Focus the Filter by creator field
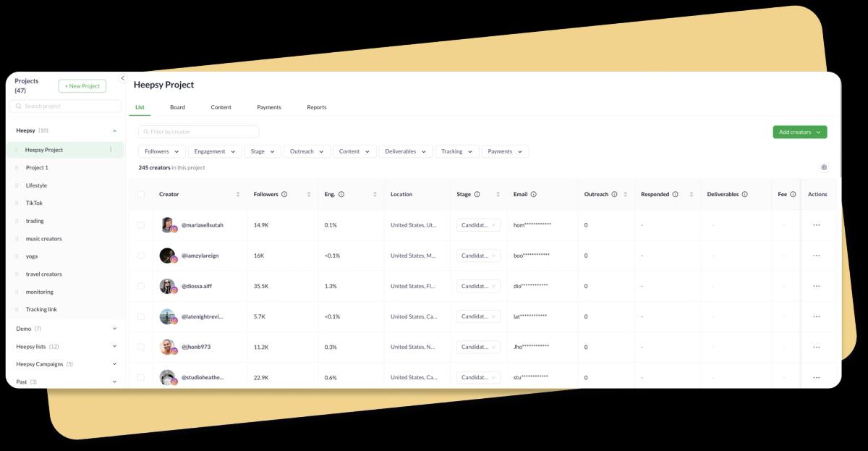This screenshot has width=868, height=451. pos(199,132)
